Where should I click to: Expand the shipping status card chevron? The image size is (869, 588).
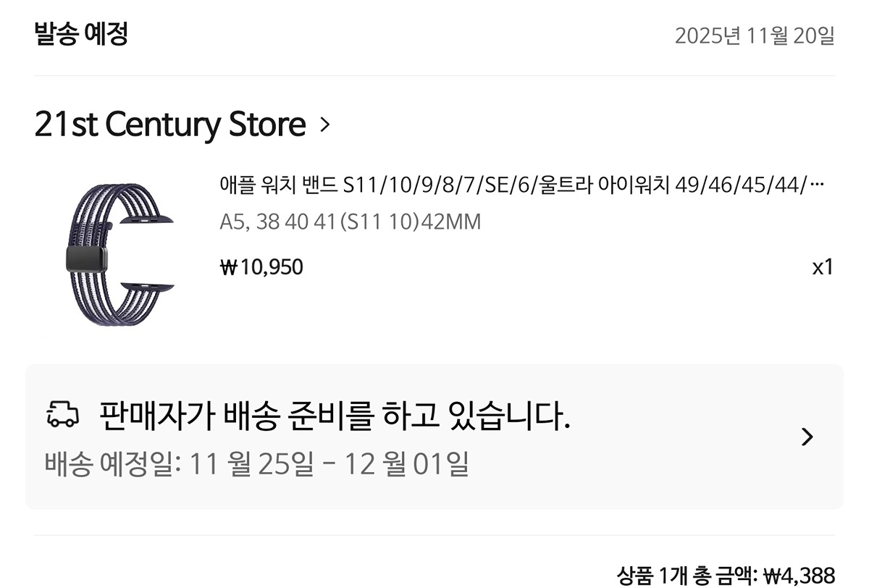point(807,437)
